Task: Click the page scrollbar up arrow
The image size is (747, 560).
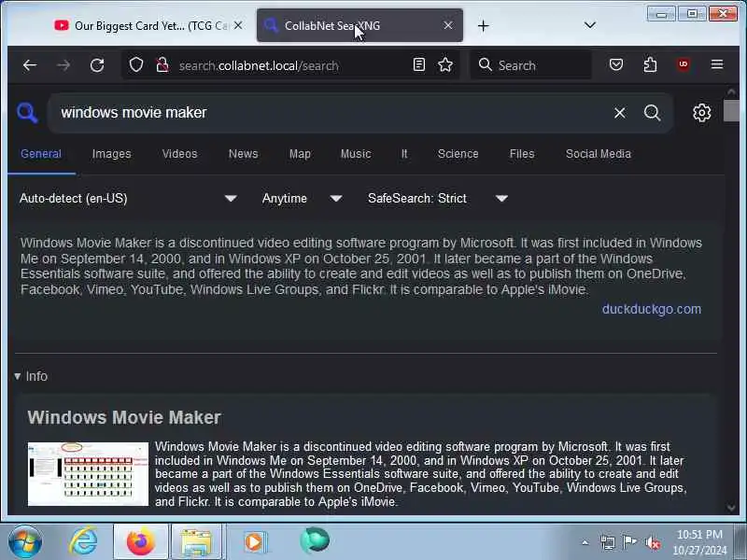Action: pos(731,91)
